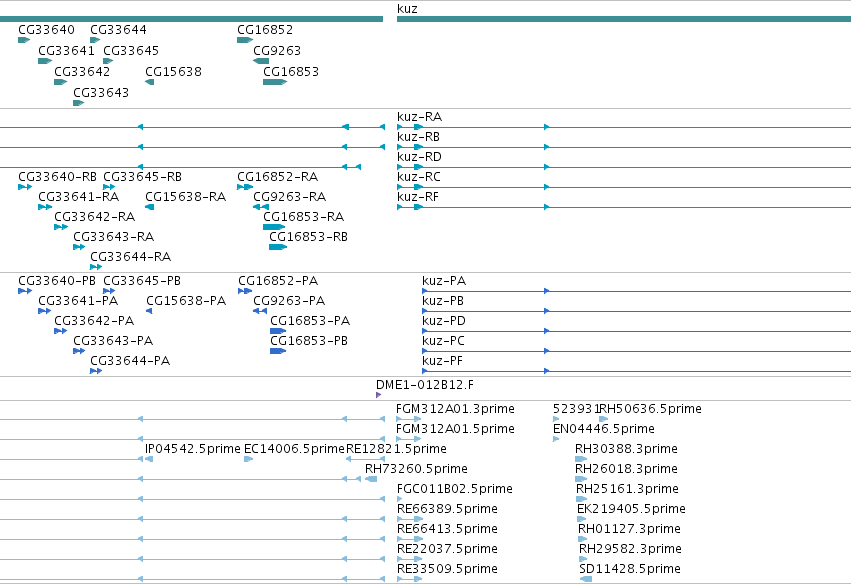Click the DME1-012B12.F feature label
Screen dimensions: 851x584
[424, 385]
